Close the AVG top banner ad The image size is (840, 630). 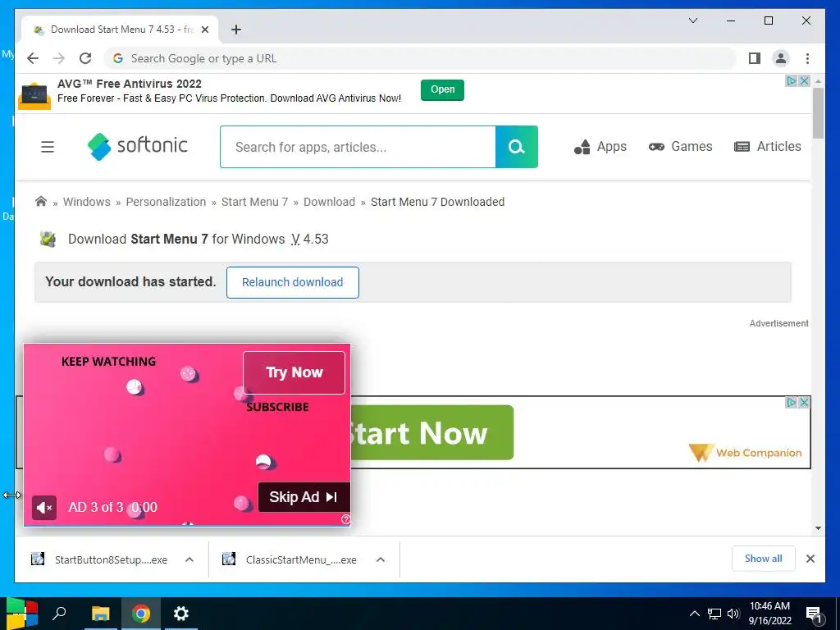804,81
